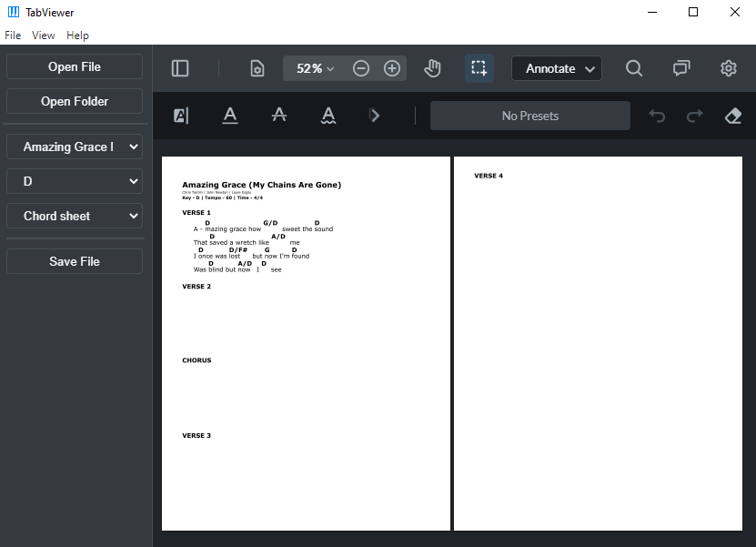Select the Pan hand tool
The height and width of the screenshot is (547, 756).
[432, 68]
